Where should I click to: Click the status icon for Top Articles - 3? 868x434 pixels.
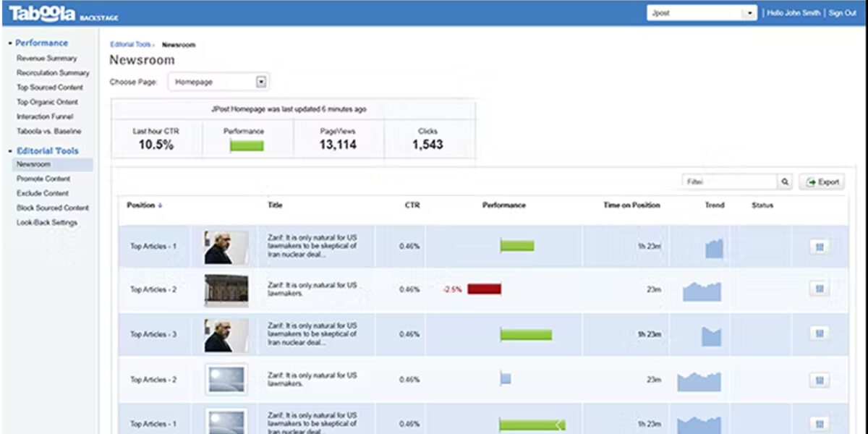tap(819, 334)
